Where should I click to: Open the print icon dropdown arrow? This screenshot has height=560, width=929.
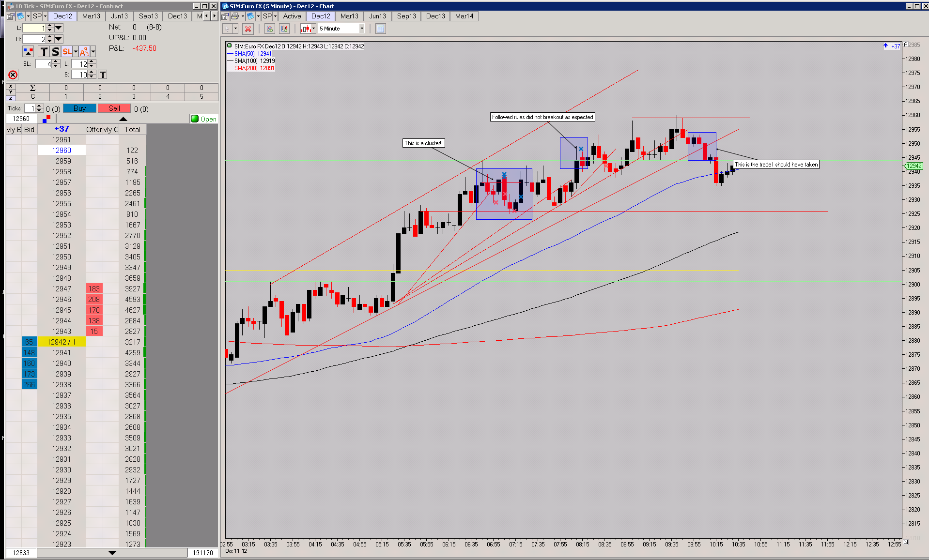click(x=243, y=16)
